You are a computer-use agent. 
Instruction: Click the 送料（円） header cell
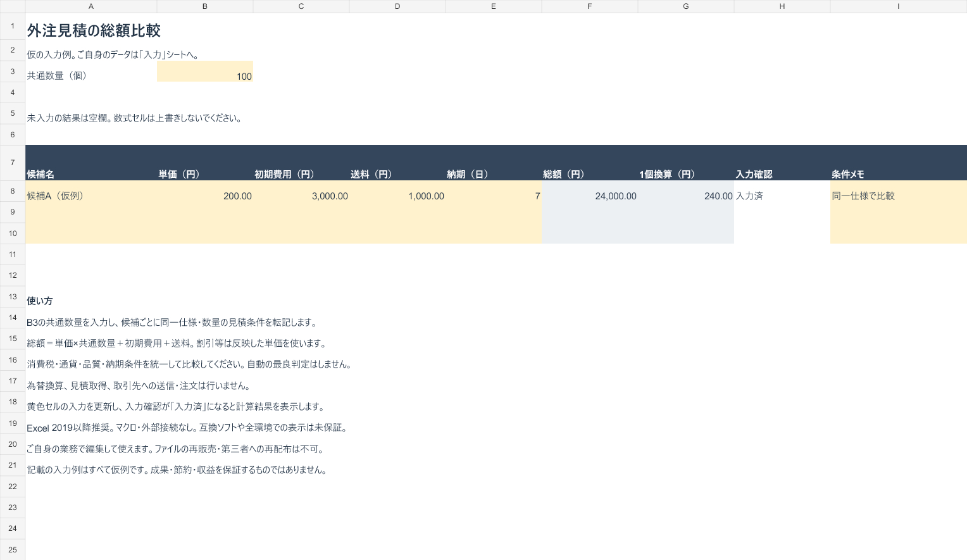click(397, 163)
